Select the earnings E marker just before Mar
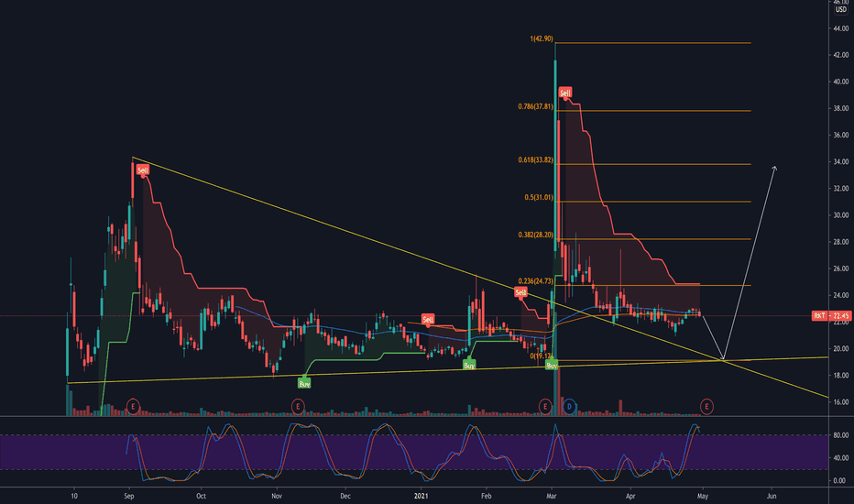 click(x=544, y=406)
